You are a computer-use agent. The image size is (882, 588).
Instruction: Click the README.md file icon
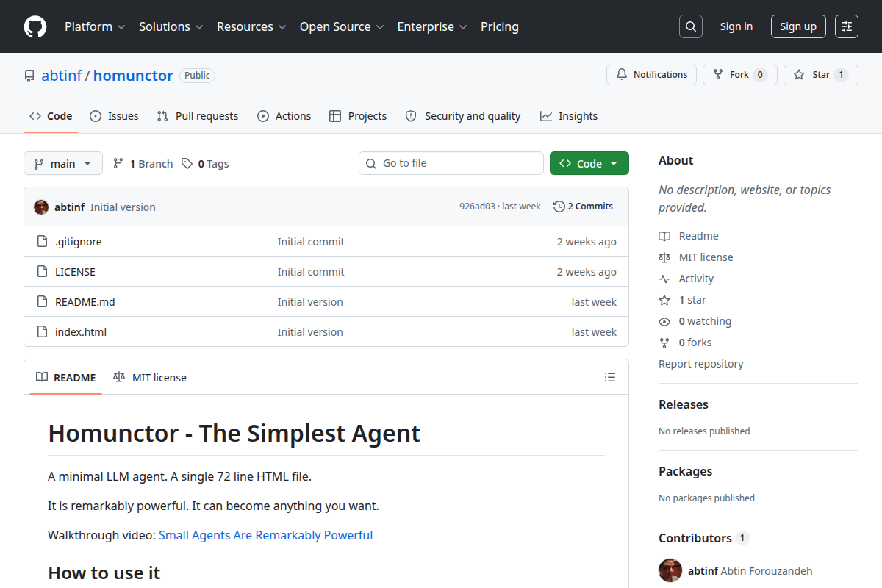pyautogui.click(x=42, y=302)
